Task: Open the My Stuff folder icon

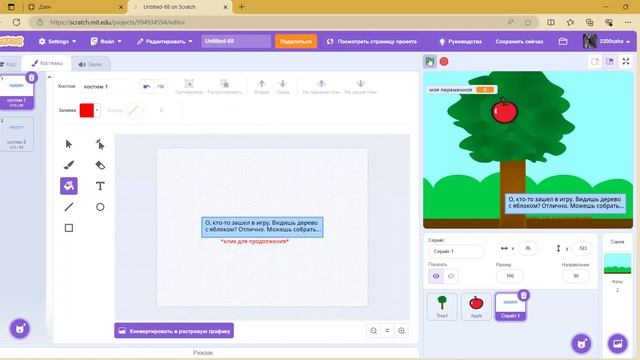Action: (563, 41)
